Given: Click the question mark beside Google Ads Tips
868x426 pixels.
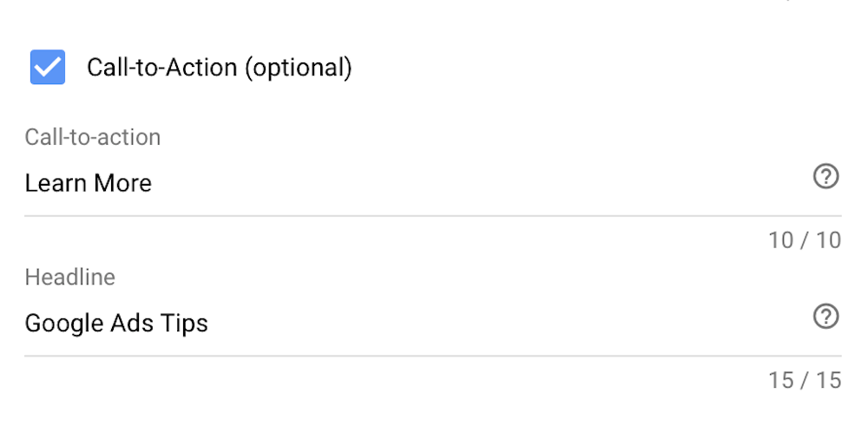Looking at the screenshot, I should pyautogui.click(x=825, y=317).
